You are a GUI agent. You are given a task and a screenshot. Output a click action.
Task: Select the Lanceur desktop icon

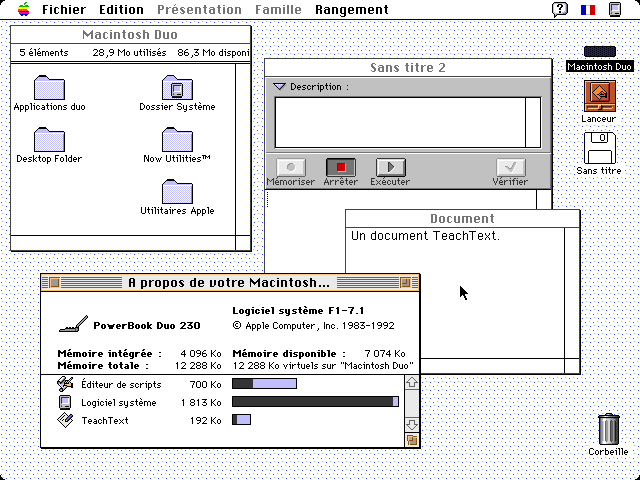(x=600, y=96)
